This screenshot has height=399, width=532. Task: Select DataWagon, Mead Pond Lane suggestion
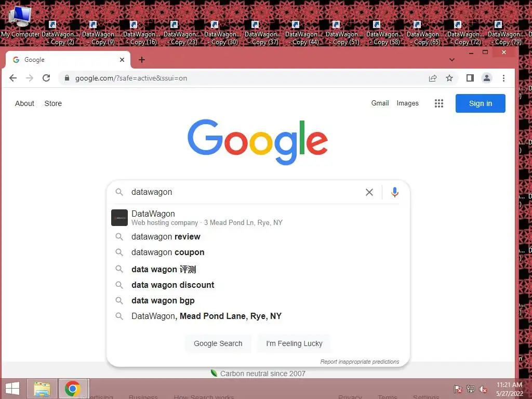[258, 316]
